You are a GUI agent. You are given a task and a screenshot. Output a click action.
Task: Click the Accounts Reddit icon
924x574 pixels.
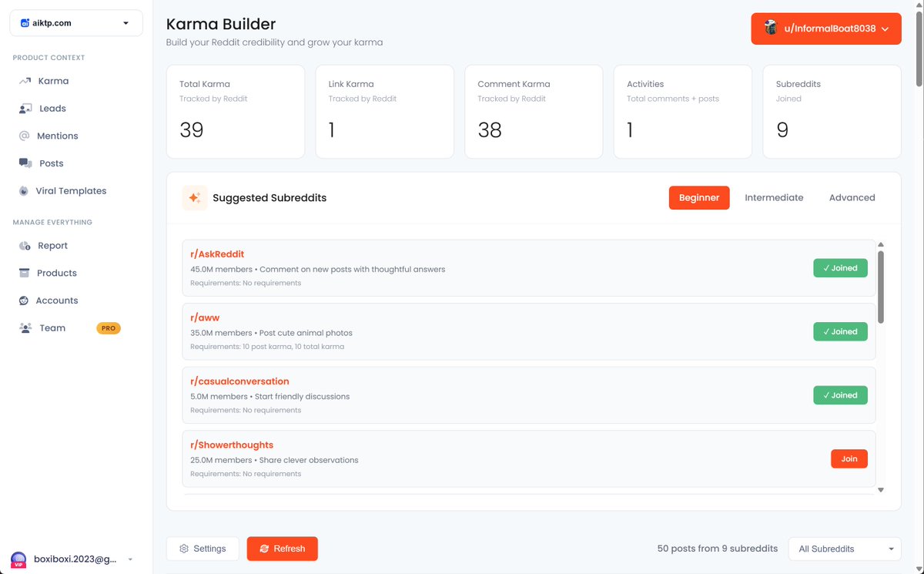click(x=24, y=300)
